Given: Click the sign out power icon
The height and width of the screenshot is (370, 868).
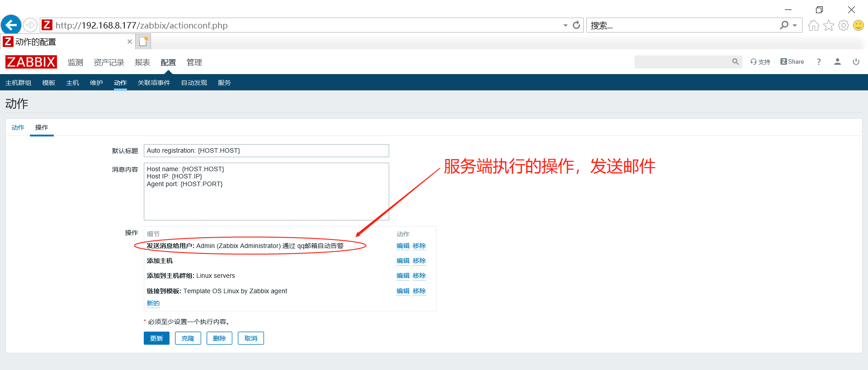Looking at the screenshot, I should pos(856,62).
